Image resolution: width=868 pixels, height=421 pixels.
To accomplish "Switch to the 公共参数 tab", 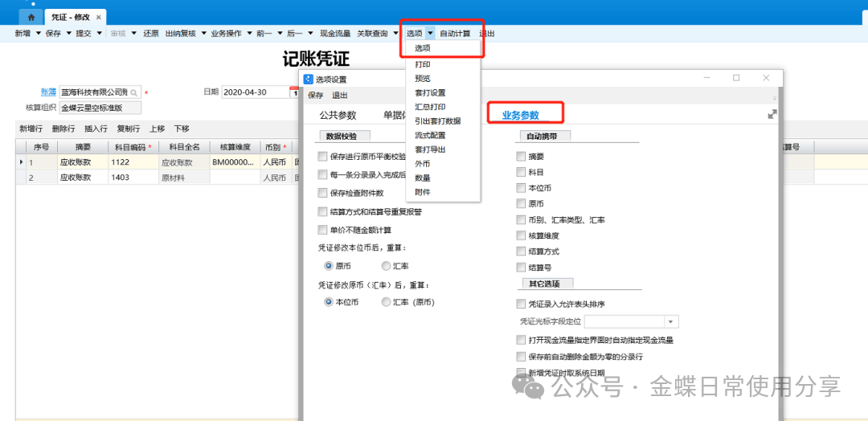I will [x=338, y=115].
